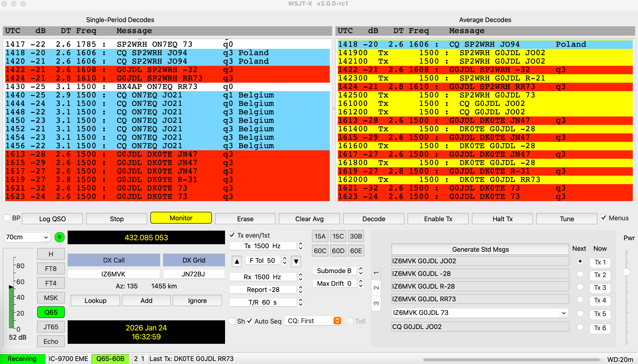The width and height of the screenshot is (638, 364).
Task: Click Generate Std Msgs button
Action: 480,249
